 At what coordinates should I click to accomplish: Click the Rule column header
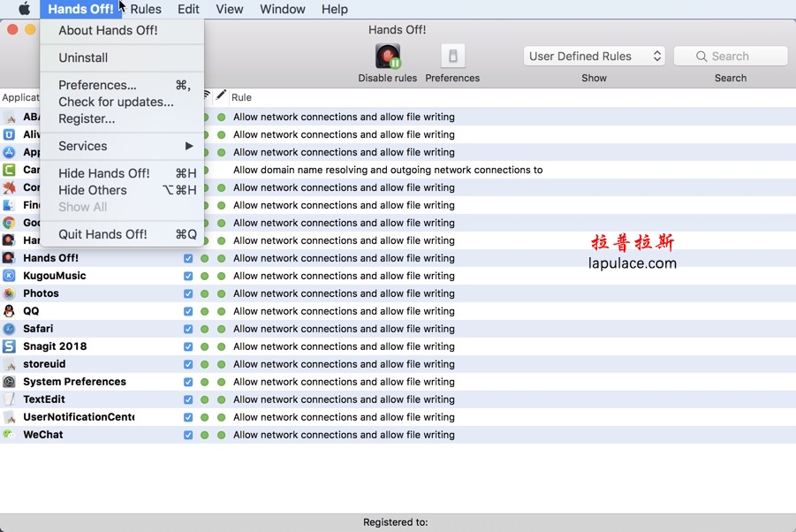click(x=242, y=97)
